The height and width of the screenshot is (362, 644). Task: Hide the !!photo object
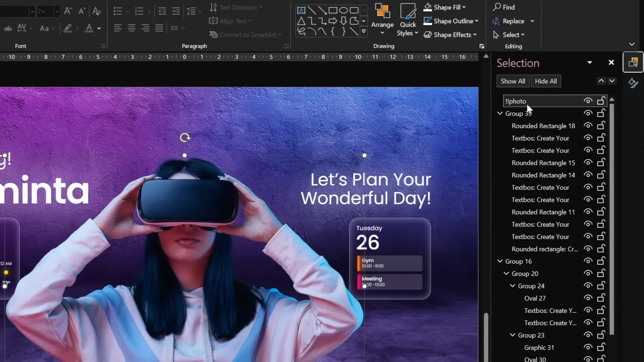click(588, 101)
